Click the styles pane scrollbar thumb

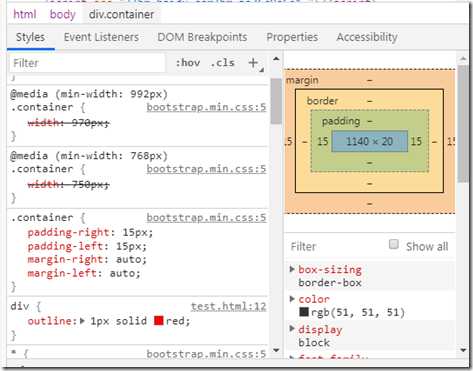coord(276,101)
